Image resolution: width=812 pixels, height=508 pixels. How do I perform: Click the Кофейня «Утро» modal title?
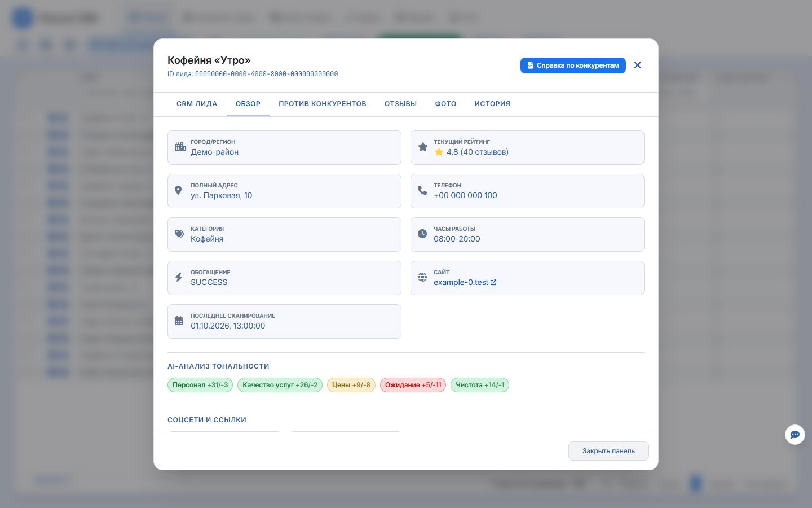[x=209, y=60]
